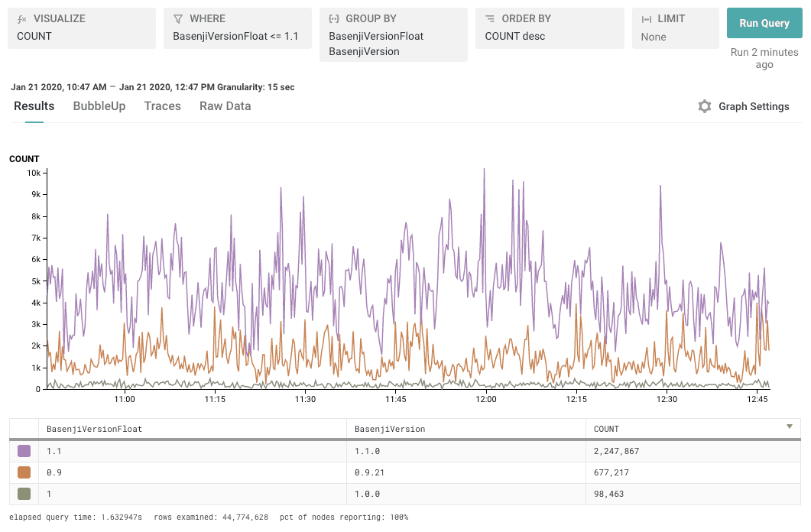Switch to the BubbleUp tab
Viewport: 811px width, 532px height.
(x=99, y=106)
